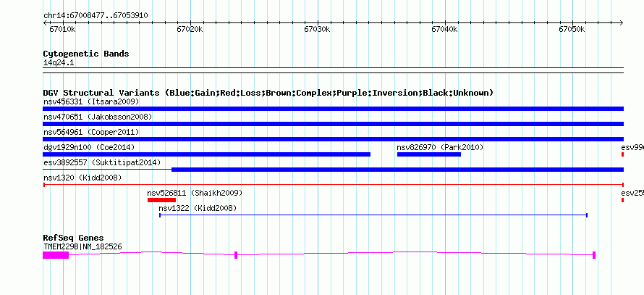The width and height of the screenshot is (644, 295).
Task: Click the TMEM229B exon near 67051k
Action: (x=594, y=255)
